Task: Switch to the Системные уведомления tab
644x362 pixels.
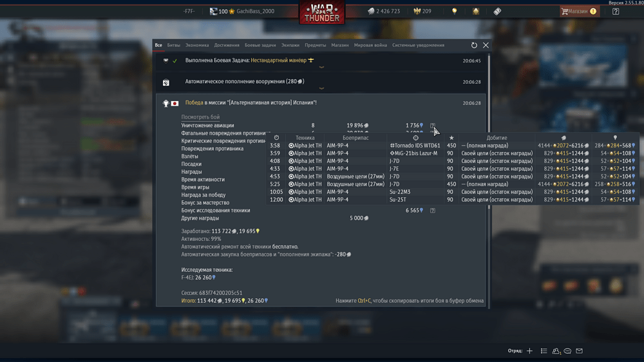Action: click(x=418, y=45)
